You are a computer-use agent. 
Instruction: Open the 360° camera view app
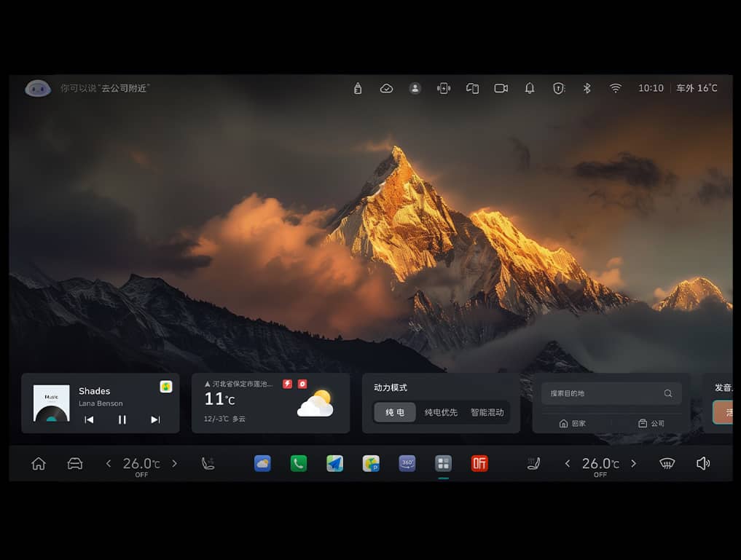(407, 463)
